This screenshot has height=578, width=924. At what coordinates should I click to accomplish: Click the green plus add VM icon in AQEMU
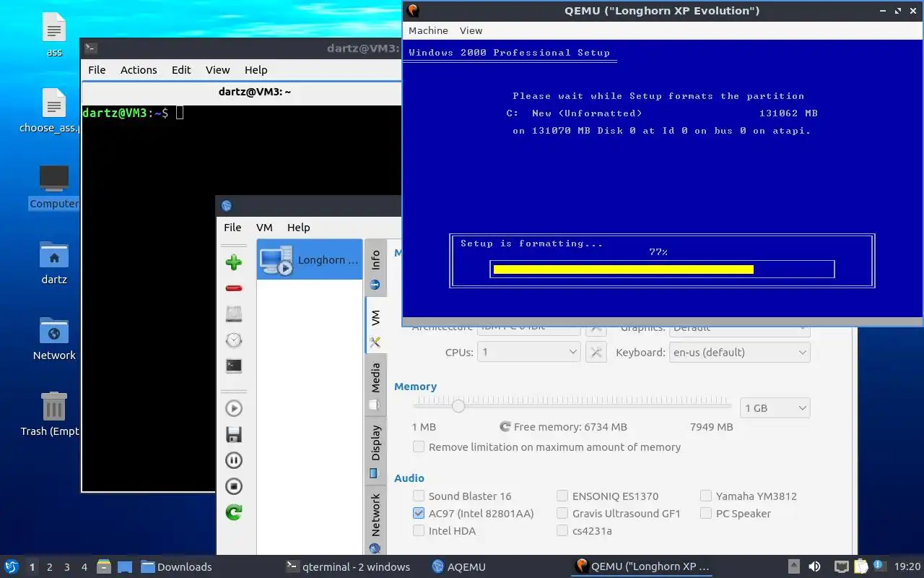pyautogui.click(x=233, y=262)
